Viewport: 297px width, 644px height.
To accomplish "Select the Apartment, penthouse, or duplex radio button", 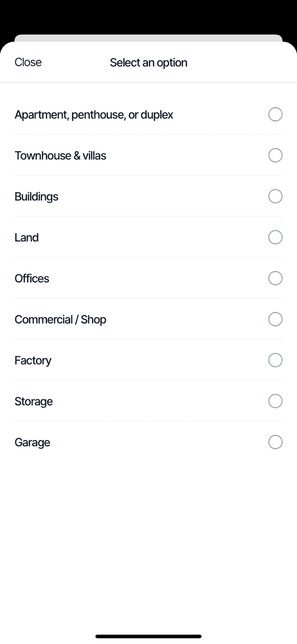I will [x=275, y=114].
